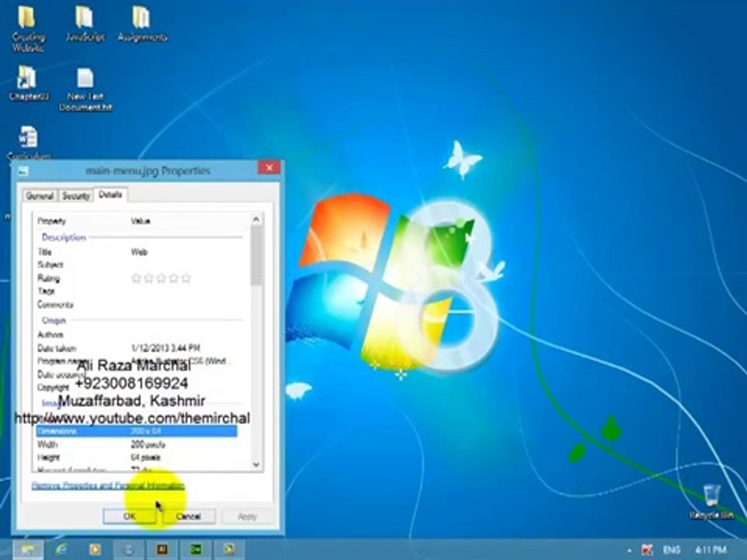Select the Authors property row

pyautogui.click(x=137, y=334)
